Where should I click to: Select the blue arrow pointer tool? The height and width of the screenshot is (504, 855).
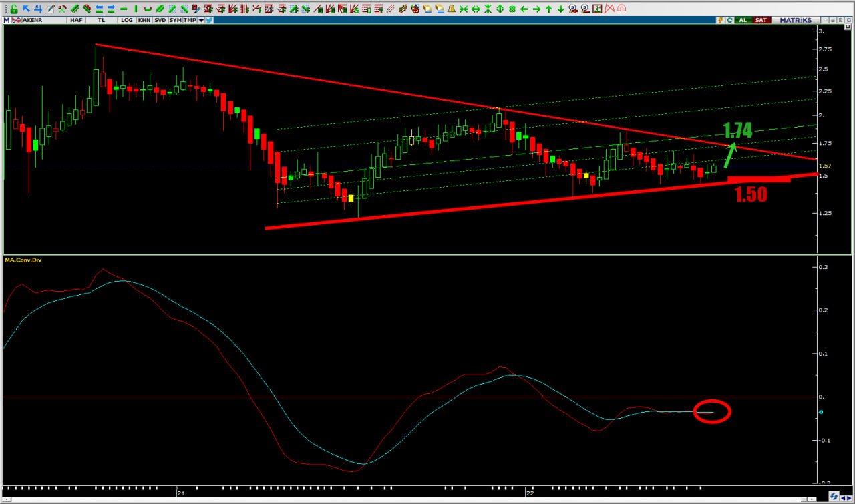pos(26,9)
